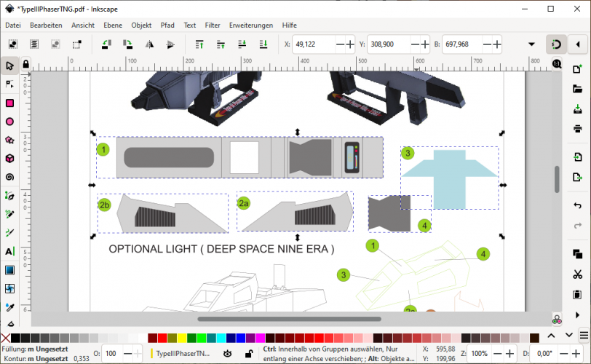Click the export file icon
The image size is (591, 364).
(x=577, y=177)
